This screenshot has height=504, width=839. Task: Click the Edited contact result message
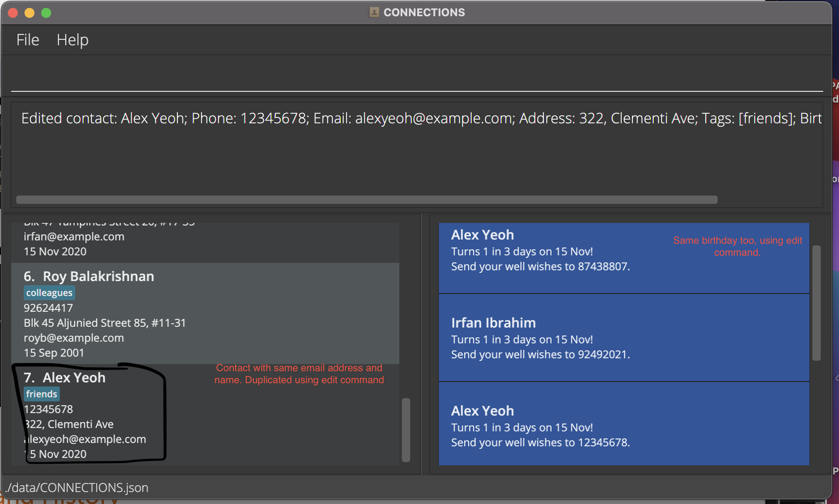click(x=421, y=119)
